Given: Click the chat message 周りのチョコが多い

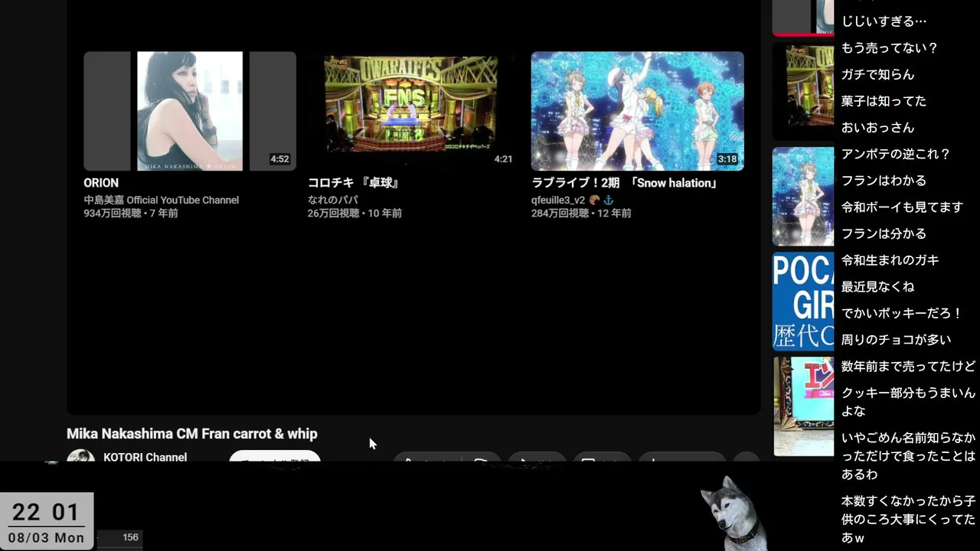Looking at the screenshot, I should pyautogui.click(x=897, y=340).
